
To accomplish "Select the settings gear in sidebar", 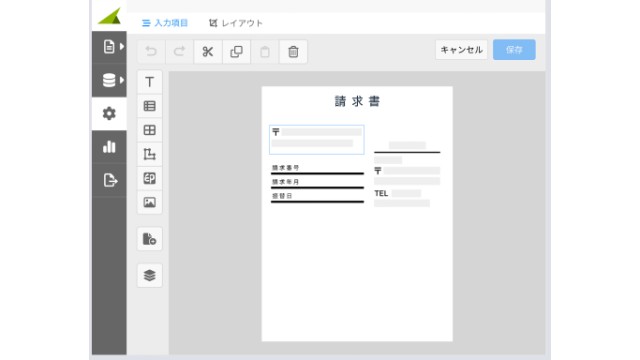I will (109, 113).
